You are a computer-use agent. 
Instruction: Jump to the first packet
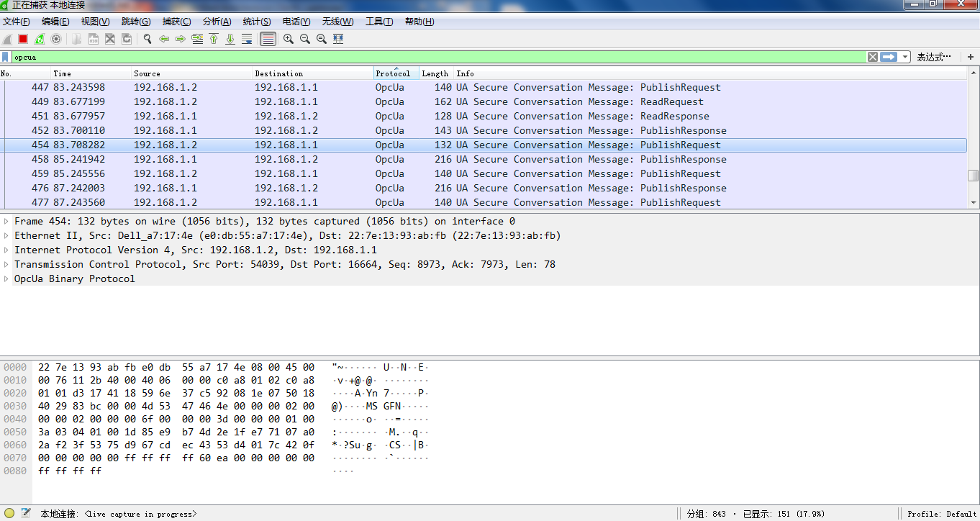pyautogui.click(x=214, y=39)
